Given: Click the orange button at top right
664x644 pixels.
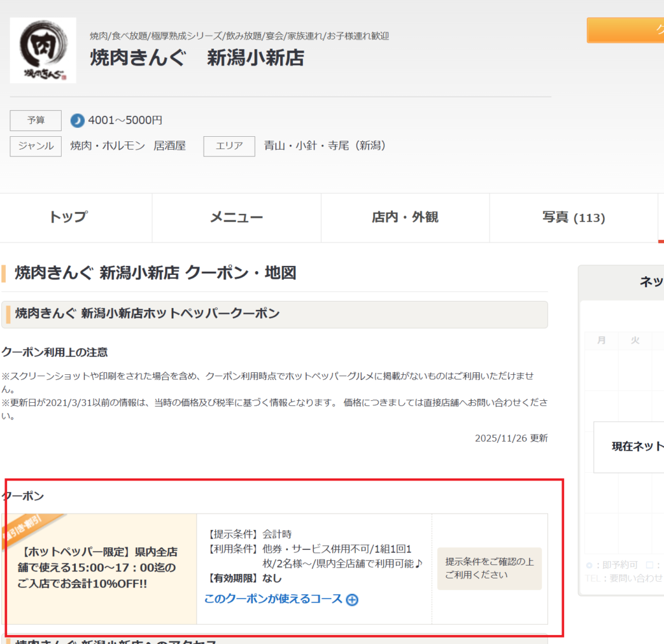Looking at the screenshot, I should [x=625, y=30].
